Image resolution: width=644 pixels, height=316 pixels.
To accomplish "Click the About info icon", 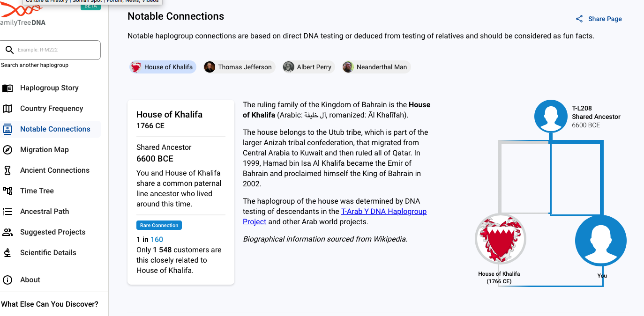I will [7, 280].
